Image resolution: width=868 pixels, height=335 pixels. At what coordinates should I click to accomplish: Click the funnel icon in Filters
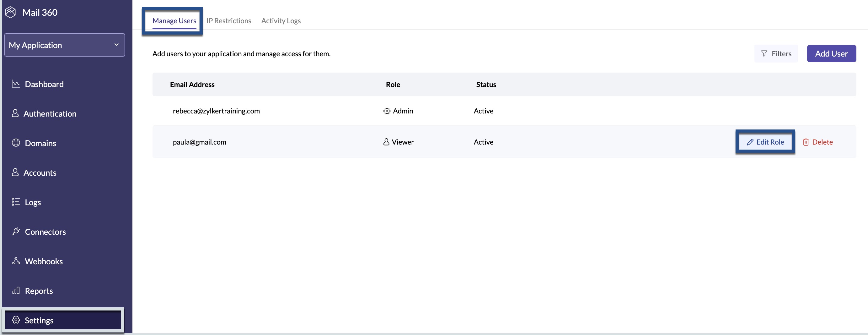point(764,54)
